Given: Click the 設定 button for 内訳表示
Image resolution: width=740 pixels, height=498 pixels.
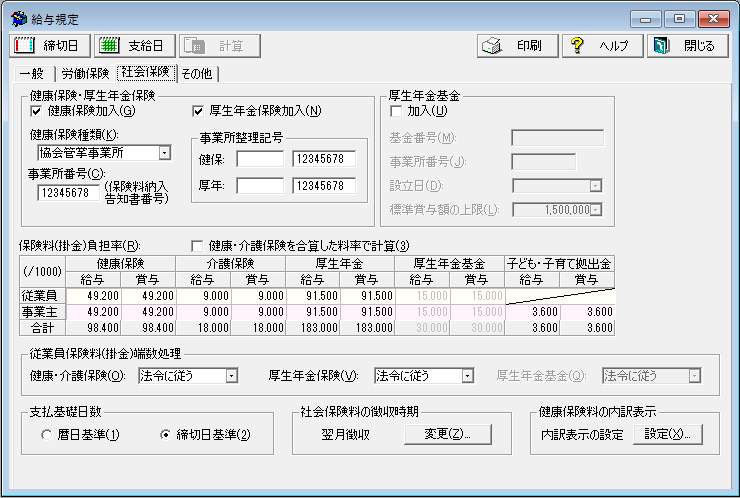Looking at the screenshot, I should coord(667,434).
